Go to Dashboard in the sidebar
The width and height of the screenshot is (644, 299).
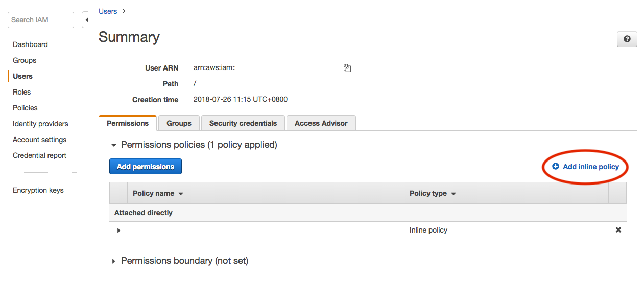[30, 44]
